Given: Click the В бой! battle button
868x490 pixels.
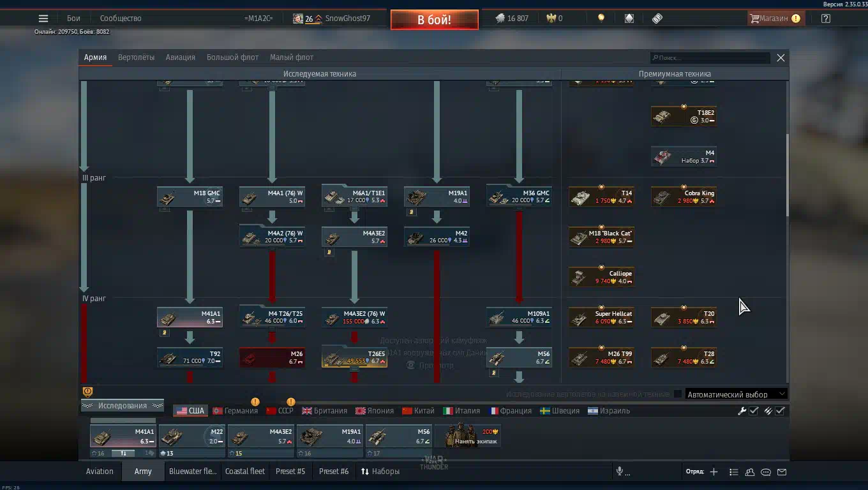Looking at the screenshot, I should pyautogui.click(x=435, y=20).
